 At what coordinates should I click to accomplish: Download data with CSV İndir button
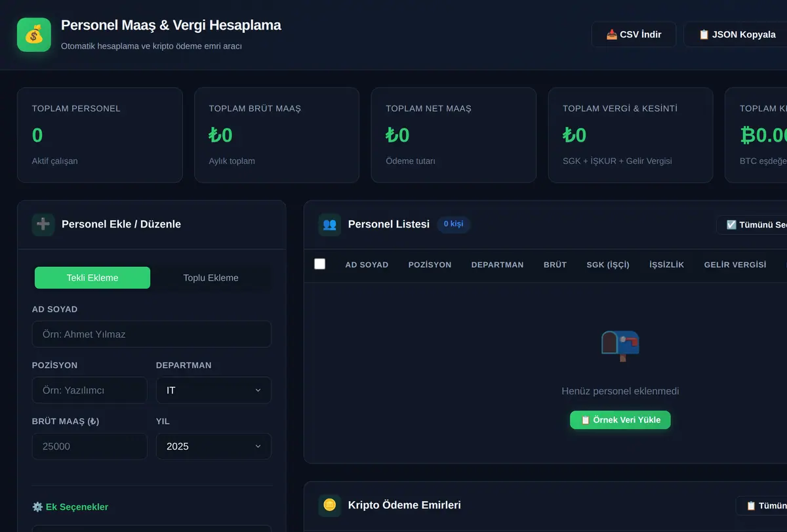click(634, 34)
